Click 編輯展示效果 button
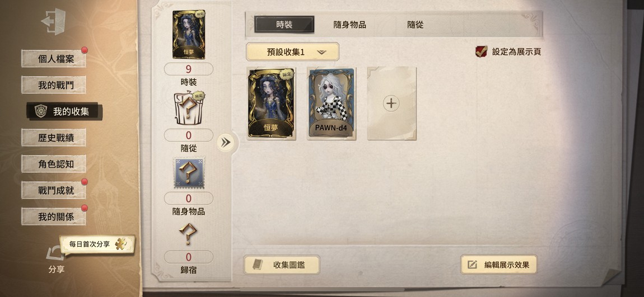 (498, 265)
